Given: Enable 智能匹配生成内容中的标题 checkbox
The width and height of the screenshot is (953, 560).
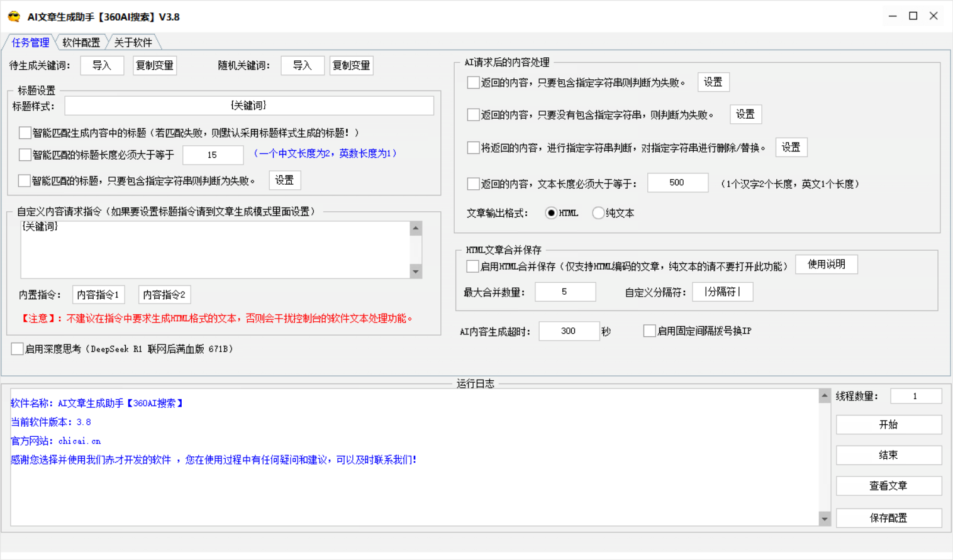Looking at the screenshot, I should click(x=25, y=133).
